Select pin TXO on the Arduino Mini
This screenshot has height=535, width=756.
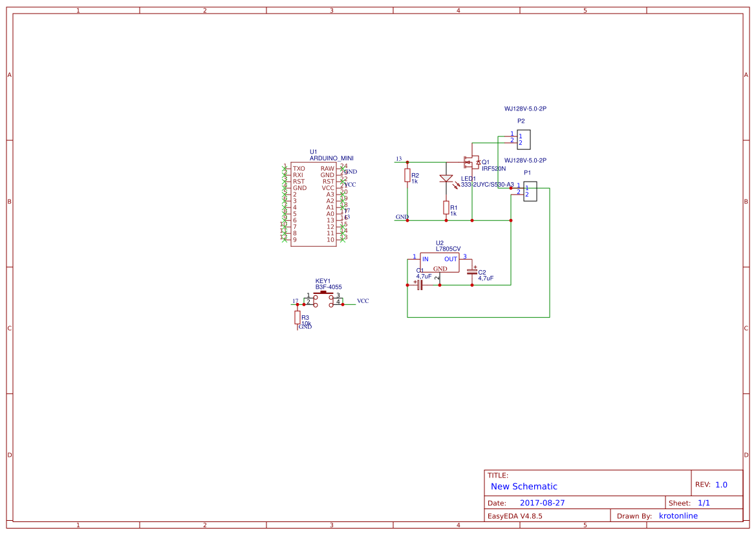pyautogui.click(x=298, y=169)
